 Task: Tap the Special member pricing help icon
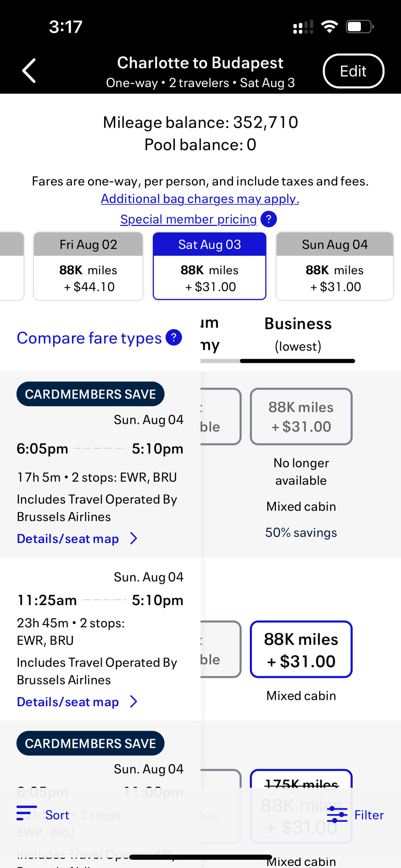(268, 219)
